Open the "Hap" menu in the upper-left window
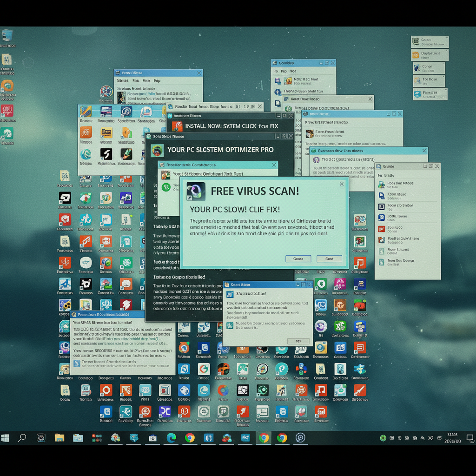Viewport: 476px width, 476px height. coord(157,80)
